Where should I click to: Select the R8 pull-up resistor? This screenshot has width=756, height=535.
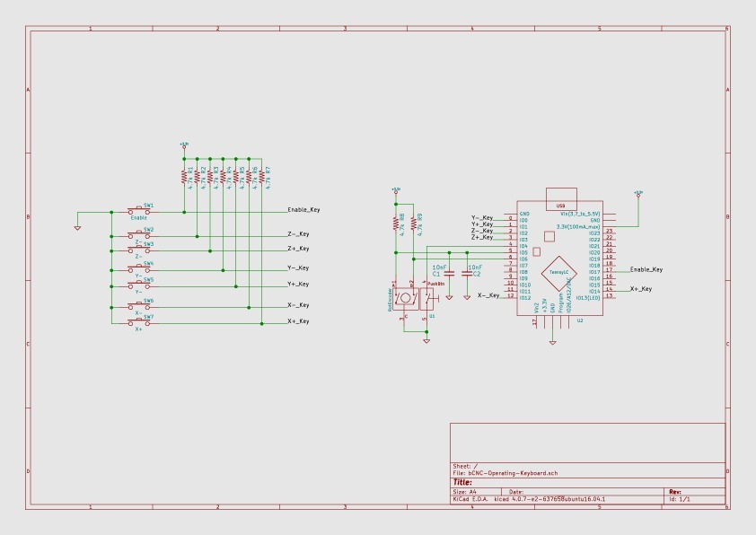pos(396,224)
